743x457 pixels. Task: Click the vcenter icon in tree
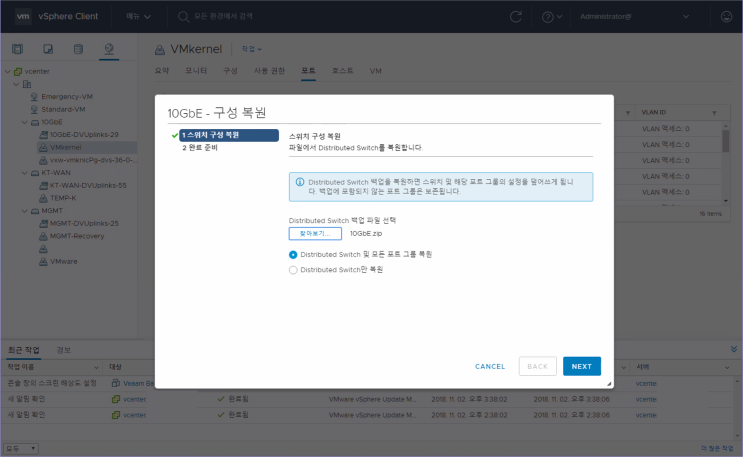pos(18,72)
